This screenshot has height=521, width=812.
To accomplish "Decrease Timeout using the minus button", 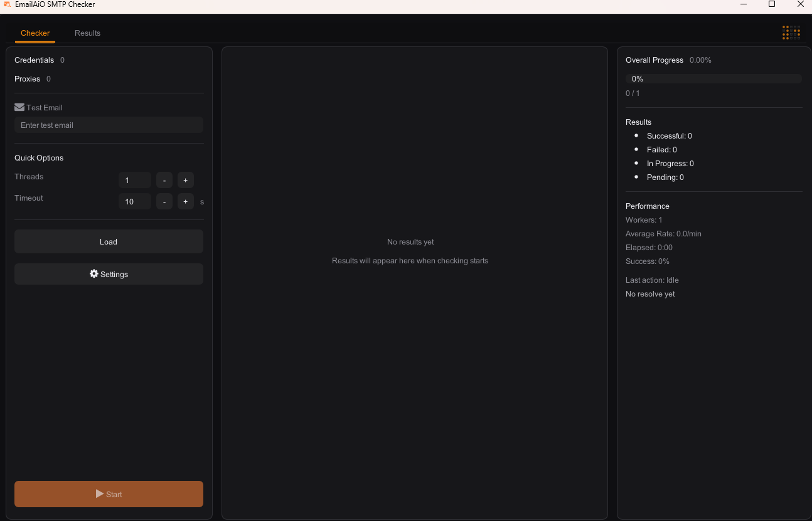I will pos(164,201).
